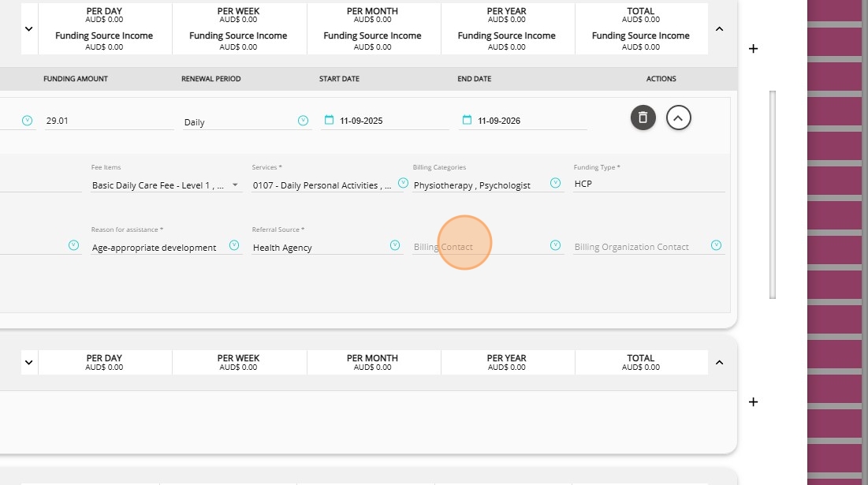
Task: Collapse second summary using right up chevron
Action: [x=719, y=363]
